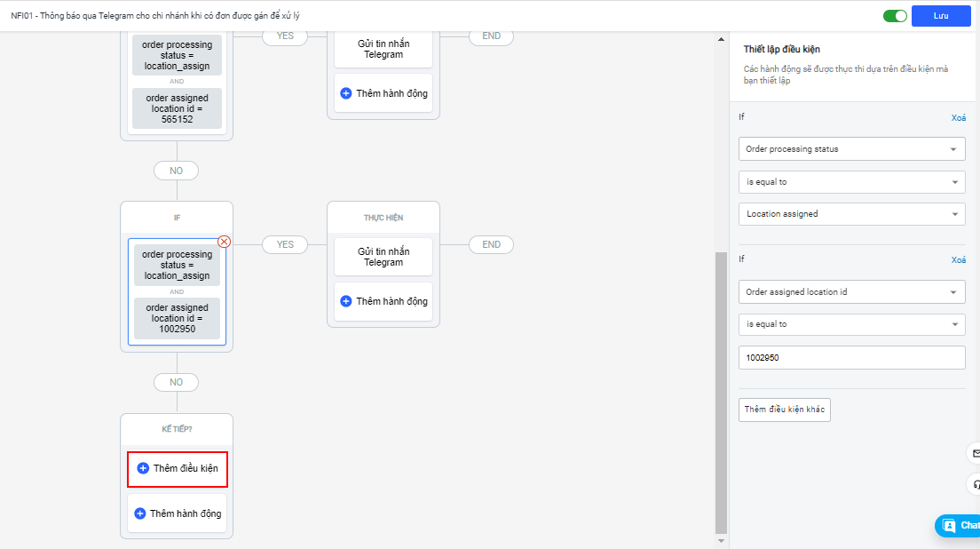The height and width of the screenshot is (549, 980).
Task: Click the location id field containing 1002950
Action: (851, 357)
